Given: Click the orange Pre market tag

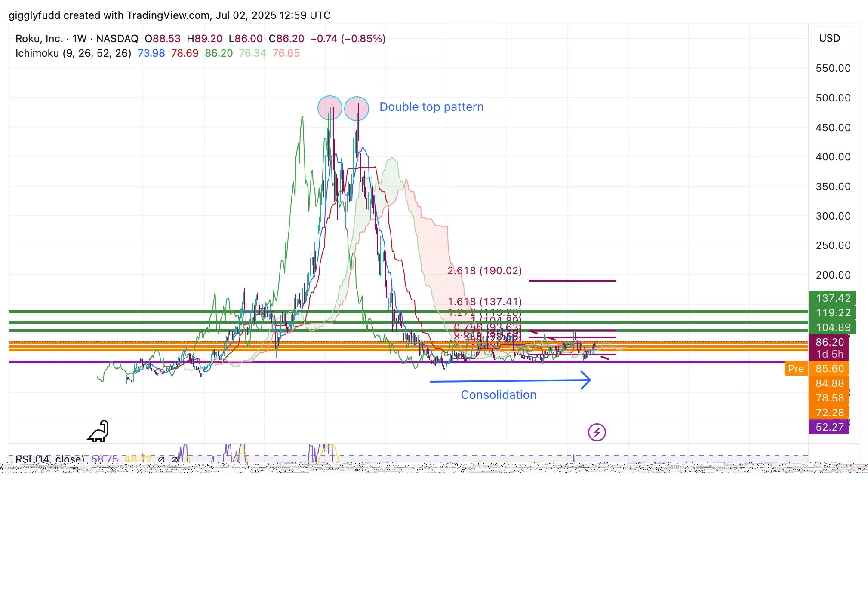Looking at the screenshot, I should tap(795, 369).
